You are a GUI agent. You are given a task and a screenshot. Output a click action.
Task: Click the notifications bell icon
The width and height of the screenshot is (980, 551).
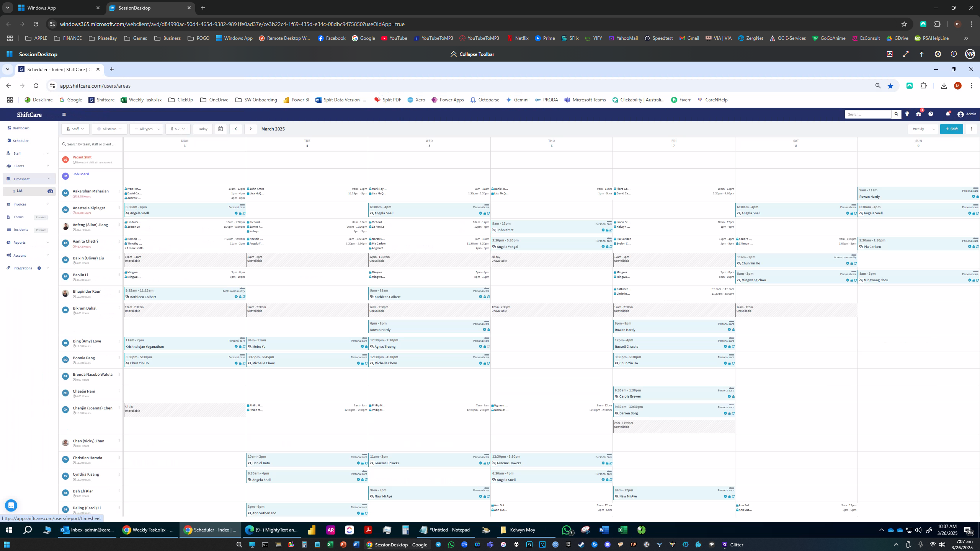point(947,114)
